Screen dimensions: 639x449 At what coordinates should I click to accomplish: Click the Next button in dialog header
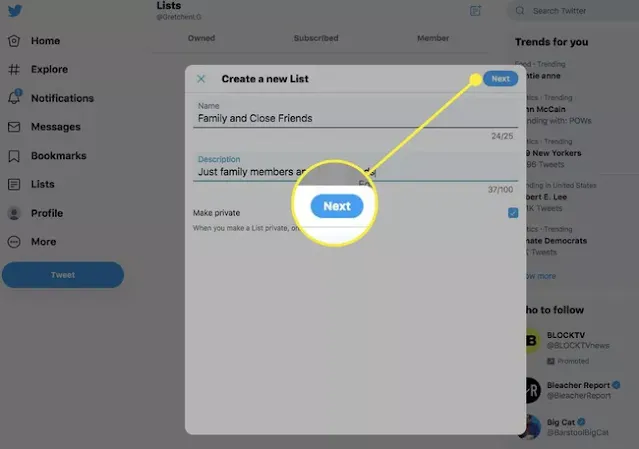coord(500,79)
